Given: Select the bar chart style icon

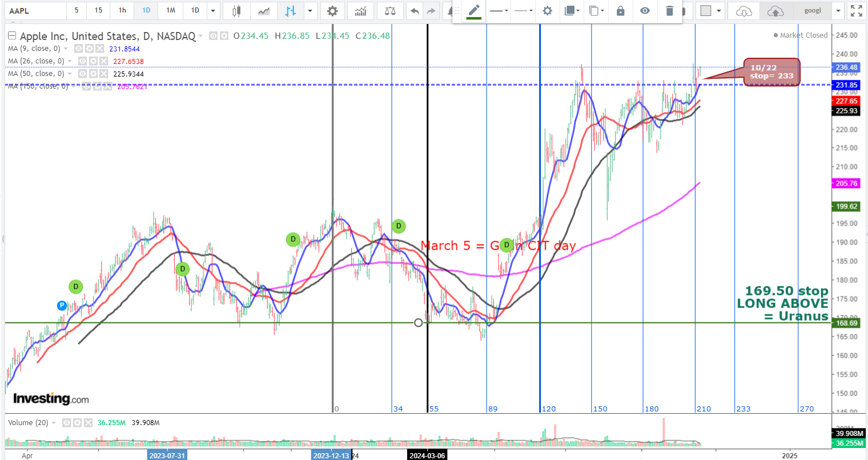Looking at the screenshot, I should pyautogui.click(x=290, y=11).
